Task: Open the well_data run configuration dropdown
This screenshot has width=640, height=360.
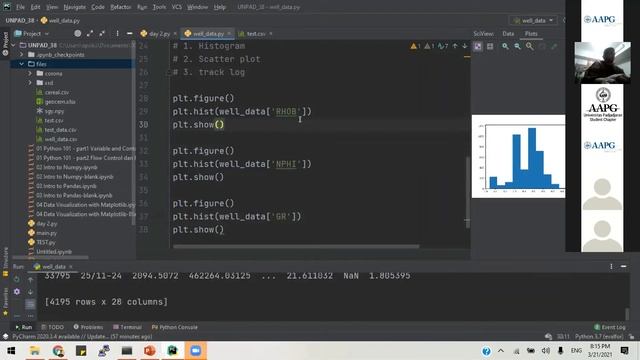Action: (x=534, y=20)
